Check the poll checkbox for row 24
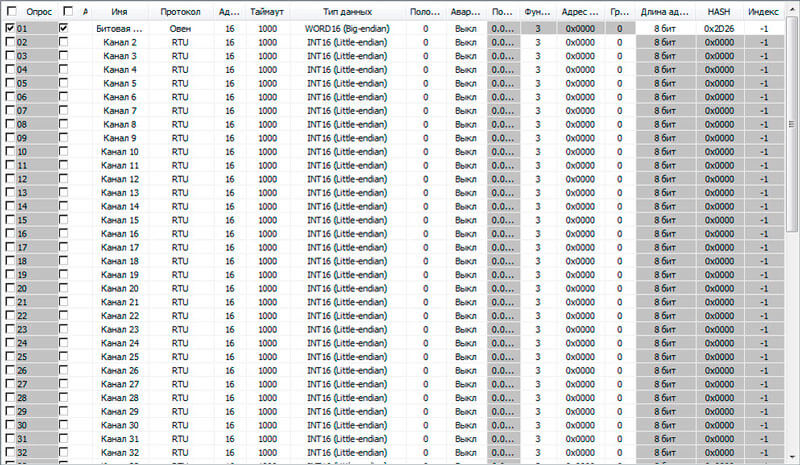The width and height of the screenshot is (800, 465). point(10,343)
